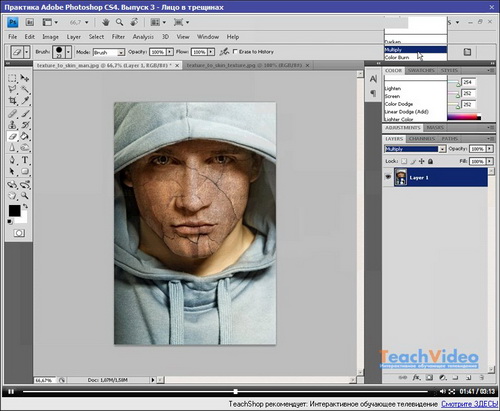
Task: Open layer blend mode dropdown arrow
Action: pos(442,149)
